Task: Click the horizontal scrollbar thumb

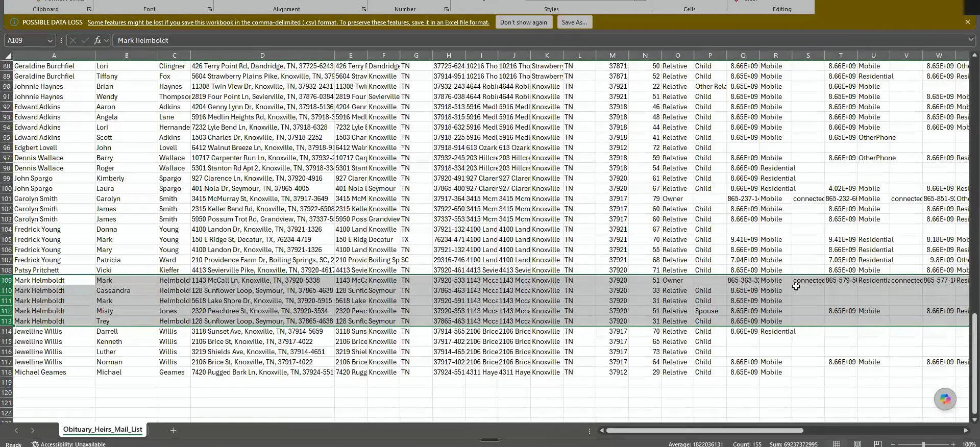Action: pos(704,431)
